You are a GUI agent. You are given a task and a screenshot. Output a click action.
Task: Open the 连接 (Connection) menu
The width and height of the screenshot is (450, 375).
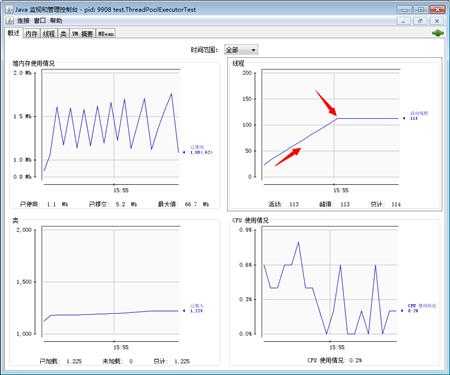(23, 21)
